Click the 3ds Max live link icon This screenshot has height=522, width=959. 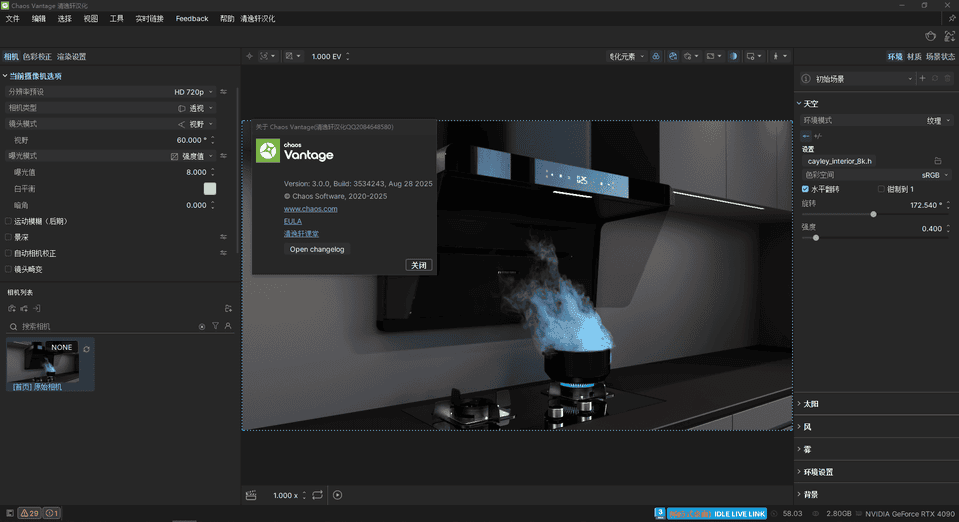coord(659,513)
